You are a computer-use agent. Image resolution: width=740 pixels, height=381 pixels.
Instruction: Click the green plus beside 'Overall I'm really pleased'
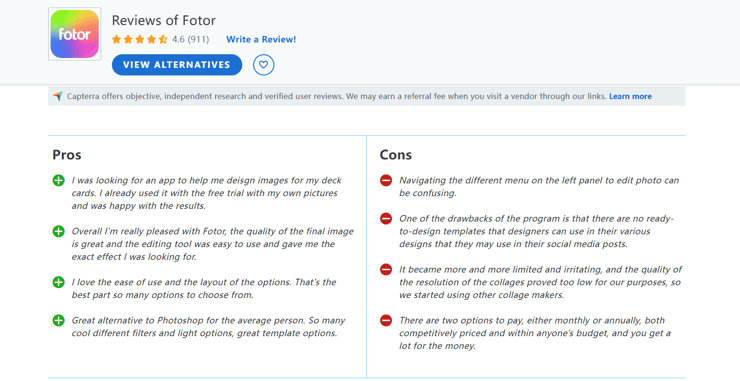coord(59,231)
